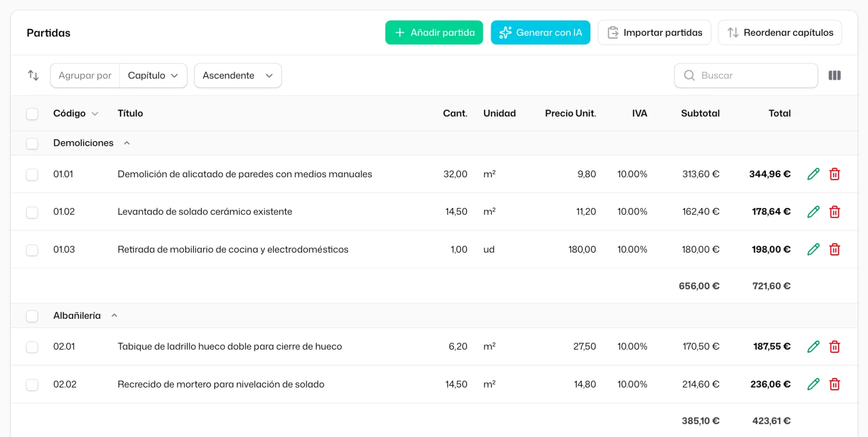This screenshot has width=868, height=437.
Task: Click the edit pencil for row 01.02
Action: click(x=813, y=211)
